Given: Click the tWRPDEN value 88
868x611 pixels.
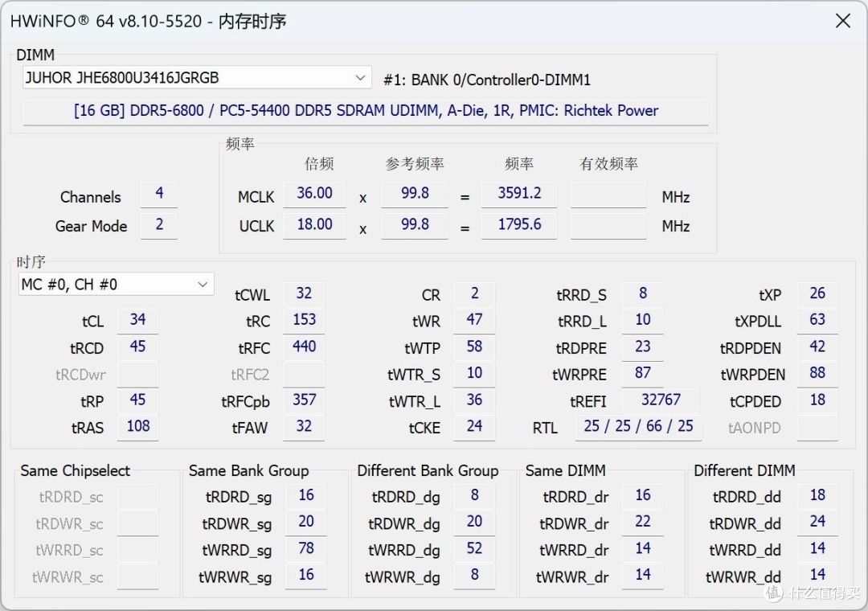Looking at the screenshot, I should click(817, 374).
